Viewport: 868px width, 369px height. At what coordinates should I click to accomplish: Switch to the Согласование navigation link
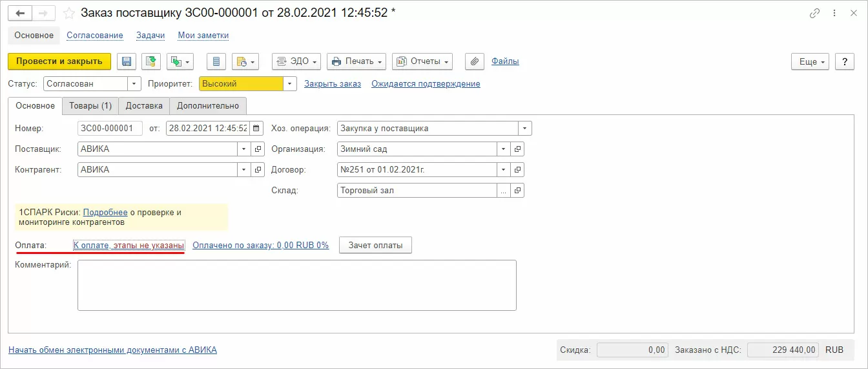(x=95, y=36)
